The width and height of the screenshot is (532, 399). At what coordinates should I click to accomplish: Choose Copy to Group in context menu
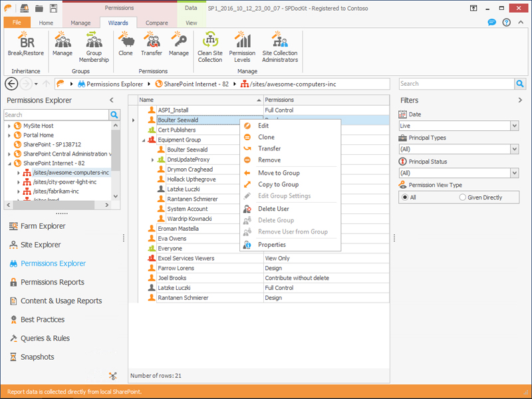click(290, 185)
